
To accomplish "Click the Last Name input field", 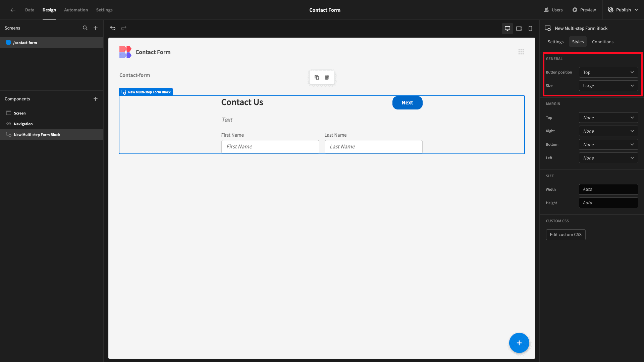I will pos(373,147).
